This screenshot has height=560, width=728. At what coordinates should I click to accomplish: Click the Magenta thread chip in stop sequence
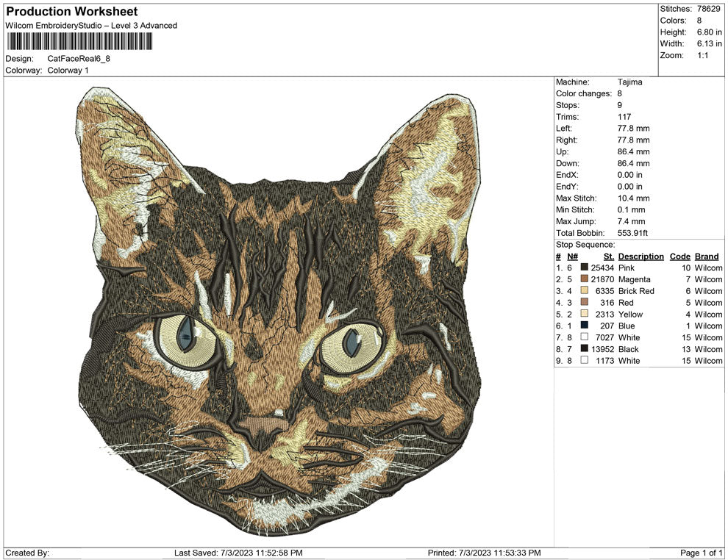(x=584, y=279)
